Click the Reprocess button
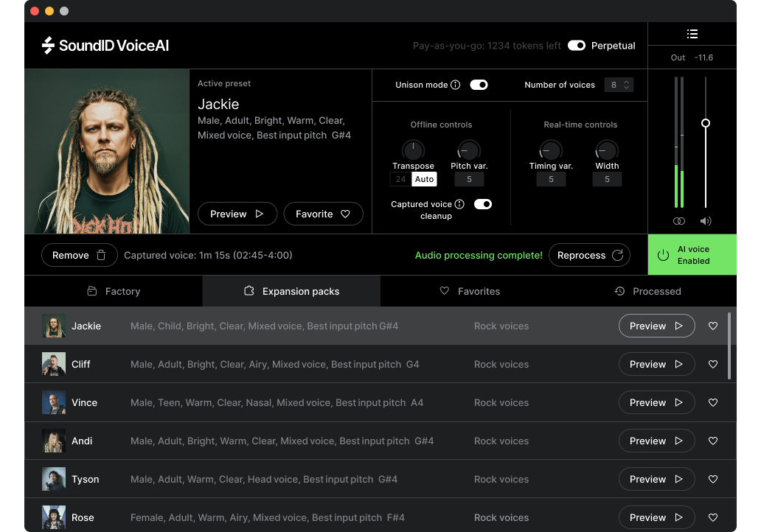 point(589,255)
